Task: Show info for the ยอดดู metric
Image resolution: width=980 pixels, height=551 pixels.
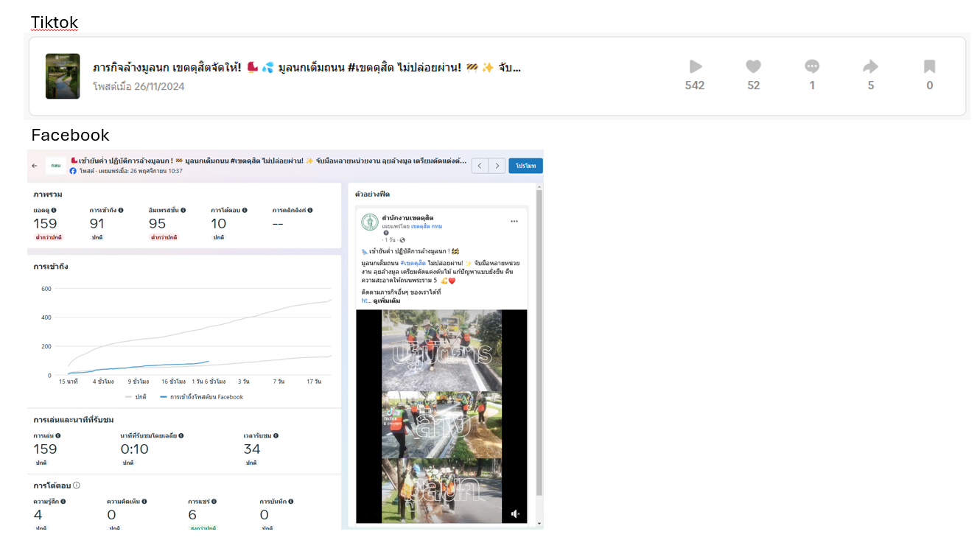Action: (x=54, y=210)
